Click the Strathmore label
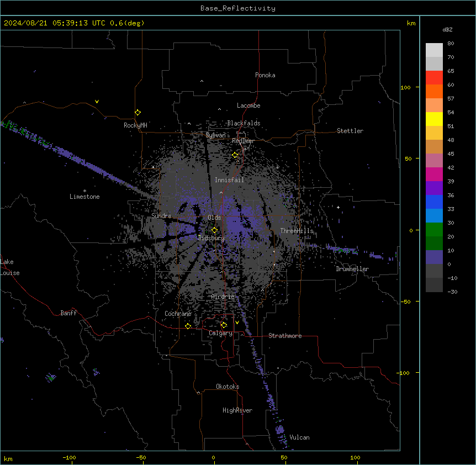Image resolution: width=476 pixels, height=465 pixels. [x=285, y=336]
